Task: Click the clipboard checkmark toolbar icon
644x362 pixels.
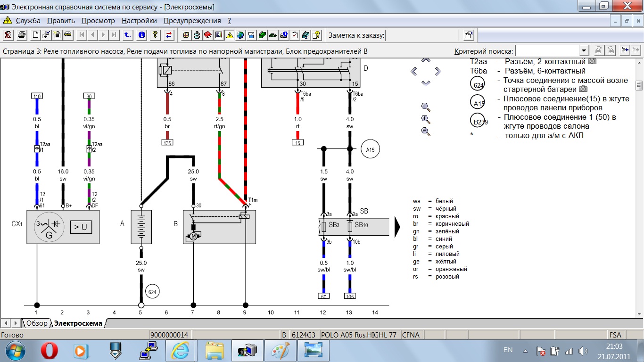Action: [x=295, y=35]
